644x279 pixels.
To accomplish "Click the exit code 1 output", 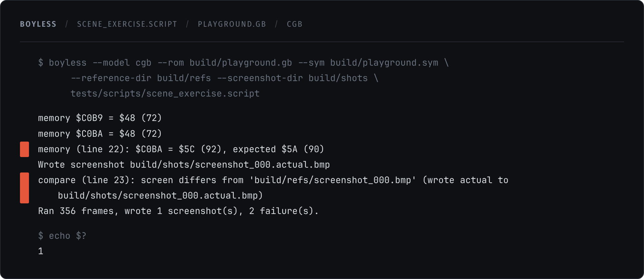I will click(41, 251).
